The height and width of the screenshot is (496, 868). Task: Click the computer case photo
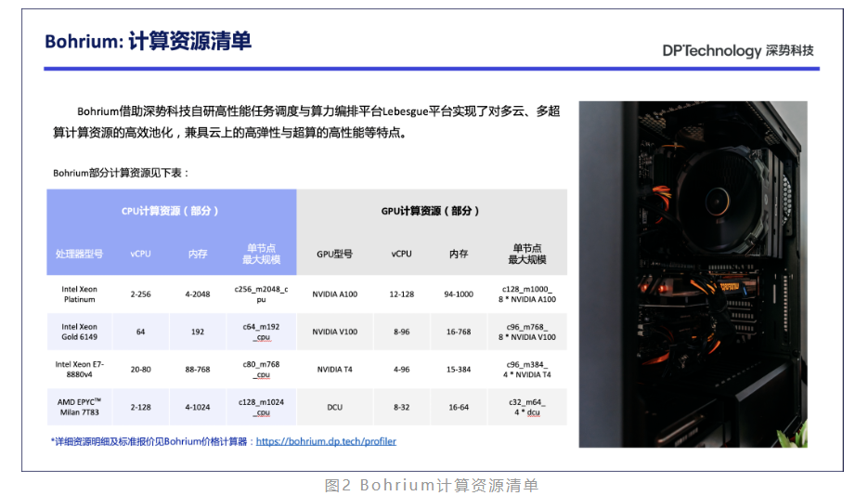click(x=693, y=274)
